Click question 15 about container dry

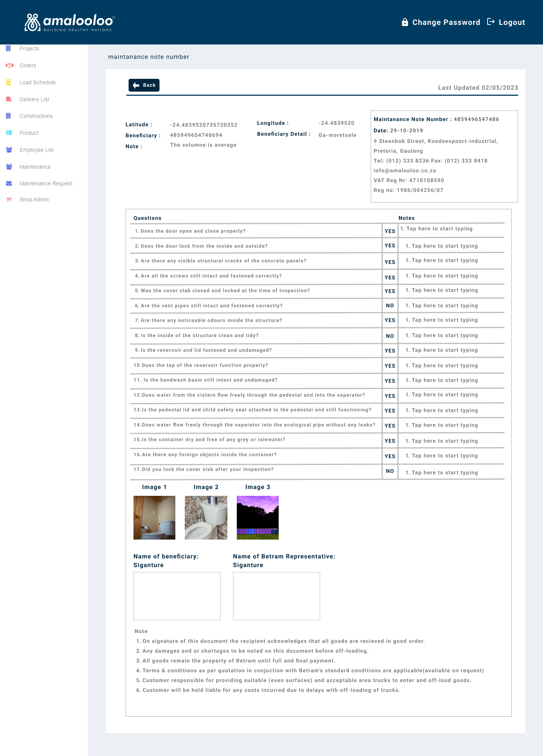(209, 440)
